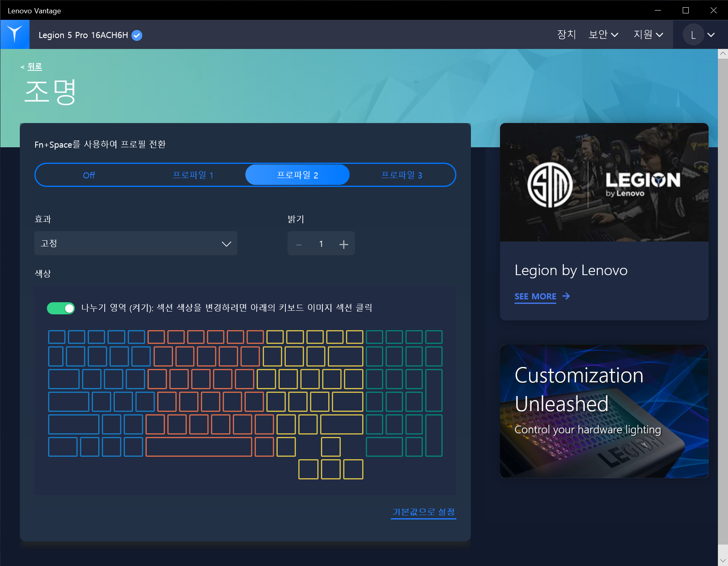Viewport: 728px width, 566px height.
Task: Minimize the Lenovo Vantage window
Action: [x=658, y=10]
